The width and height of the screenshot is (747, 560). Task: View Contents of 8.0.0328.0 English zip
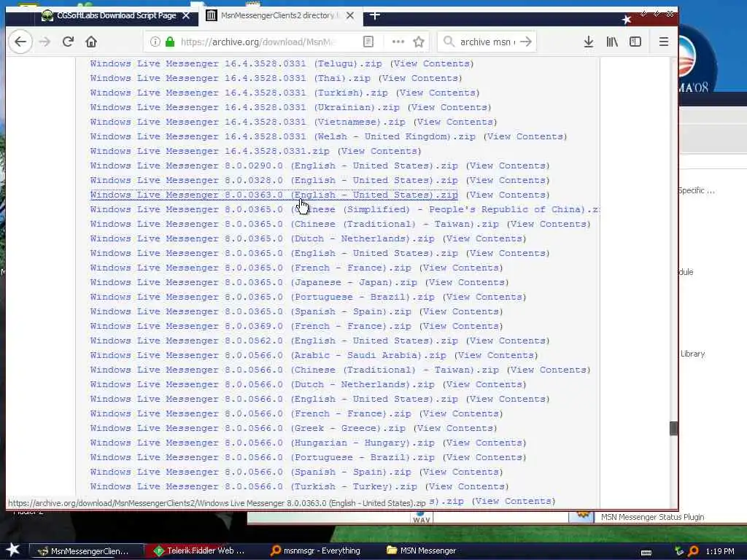click(508, 180)
